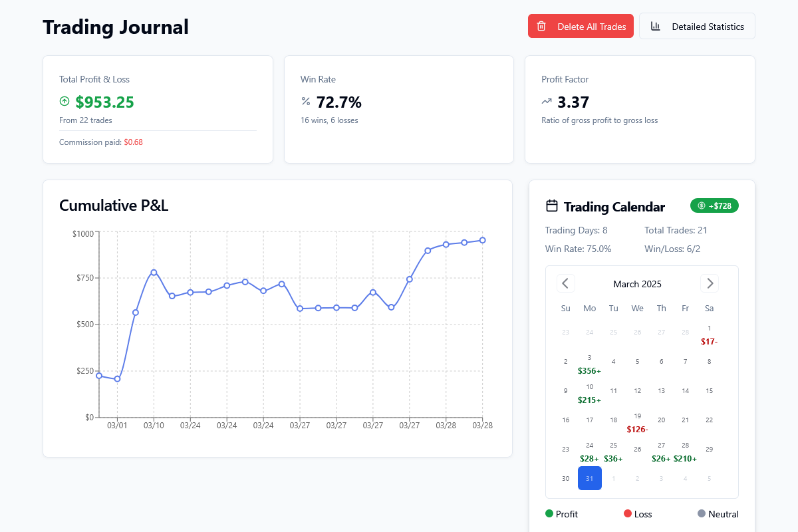Screen dimensions: 798x532
Task: Click the "Trading Days: 8" stat
Action: (576, 230)
